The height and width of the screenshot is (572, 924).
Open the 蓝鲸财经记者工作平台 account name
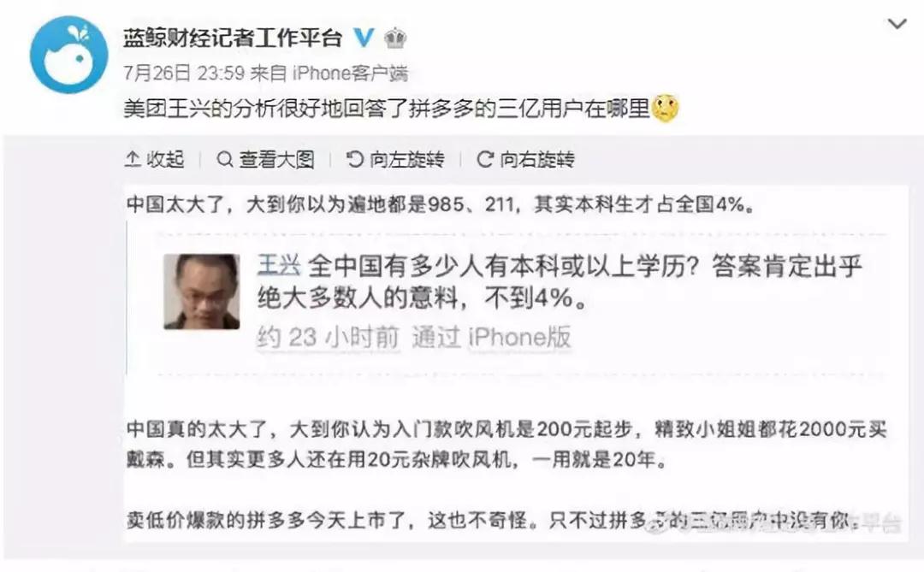coord(233,38)
